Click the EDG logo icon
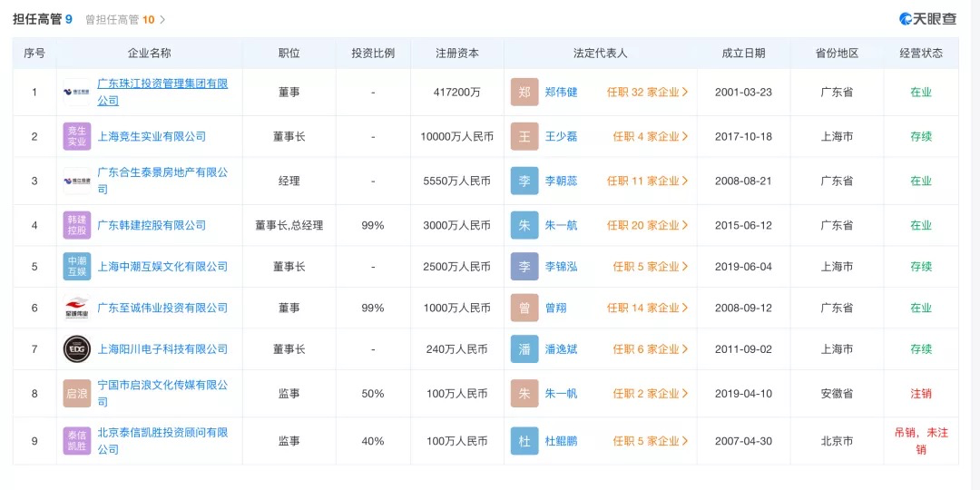 click(77, 349)
